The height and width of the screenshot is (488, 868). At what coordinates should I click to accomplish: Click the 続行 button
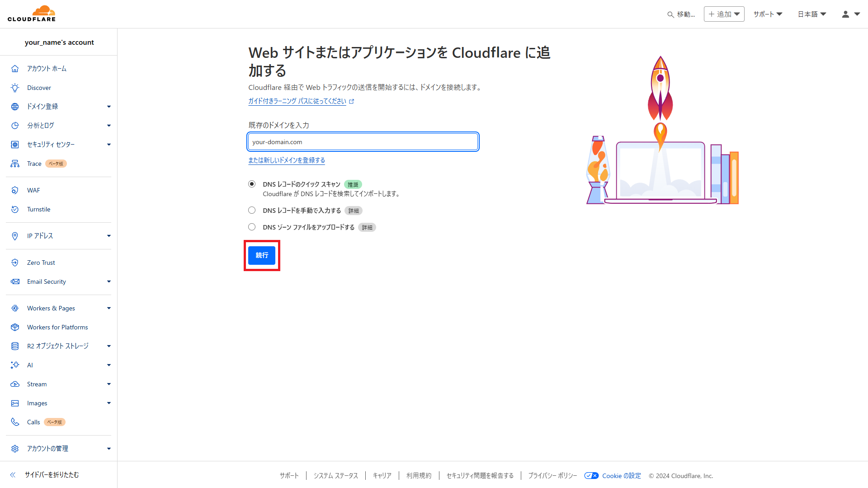point(262,255)
